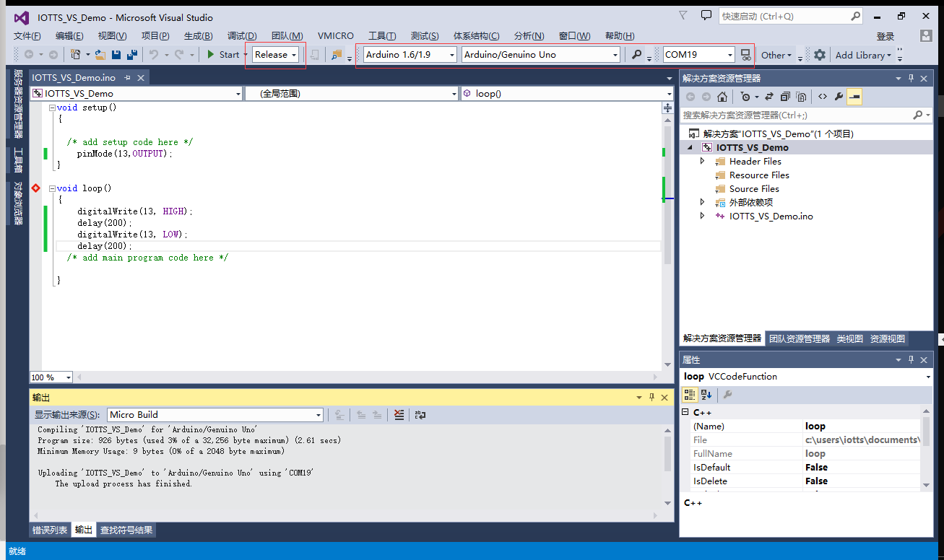Click the View Code angle-brackets icon
The image size is (944, 560).
823,97
